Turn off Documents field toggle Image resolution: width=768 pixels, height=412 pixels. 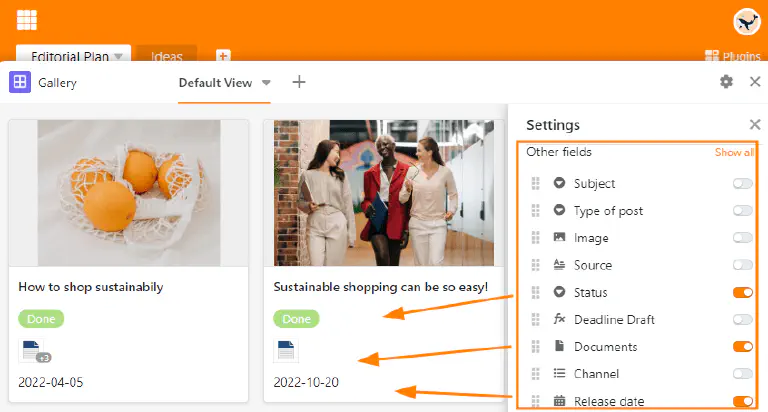tap(742, 347)
